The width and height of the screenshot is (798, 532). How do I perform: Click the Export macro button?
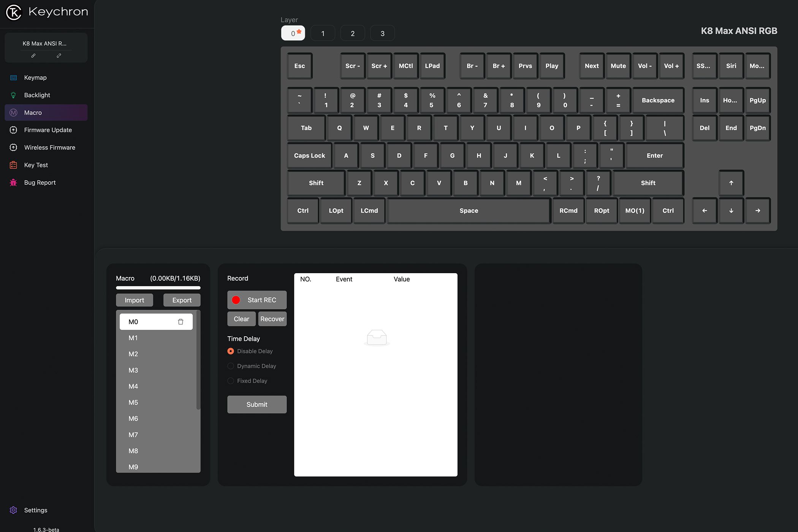point(182,300)
